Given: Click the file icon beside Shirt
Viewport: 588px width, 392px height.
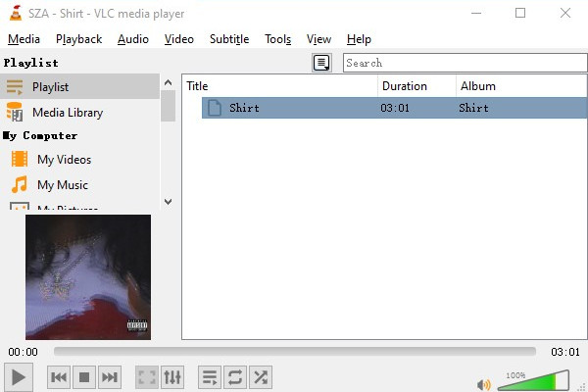Looking at the screenshot, I should coord(215,108).
